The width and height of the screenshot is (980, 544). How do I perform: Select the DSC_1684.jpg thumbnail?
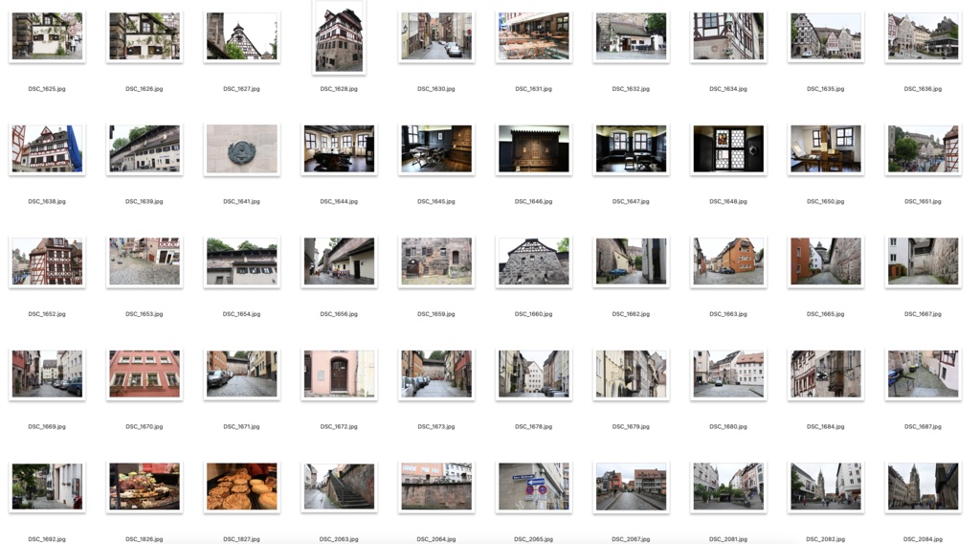point(826,374)
